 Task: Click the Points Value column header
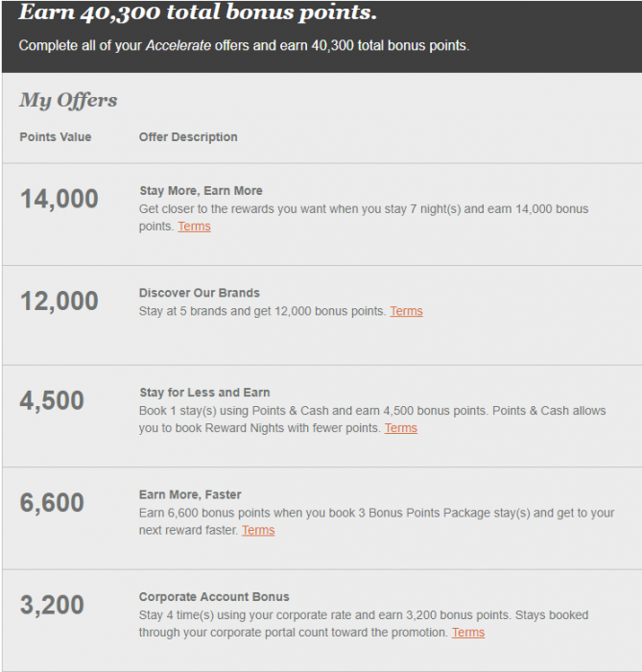pos(56,137)
